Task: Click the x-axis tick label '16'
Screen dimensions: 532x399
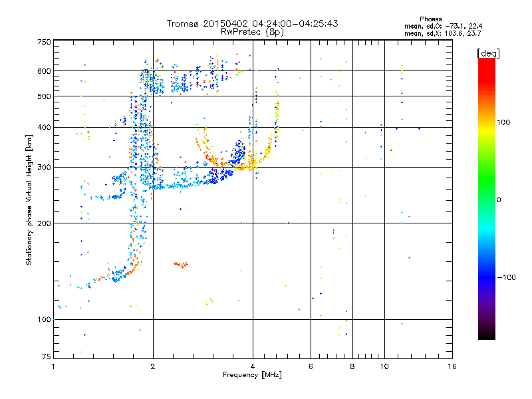Action: tap(452, 366)
